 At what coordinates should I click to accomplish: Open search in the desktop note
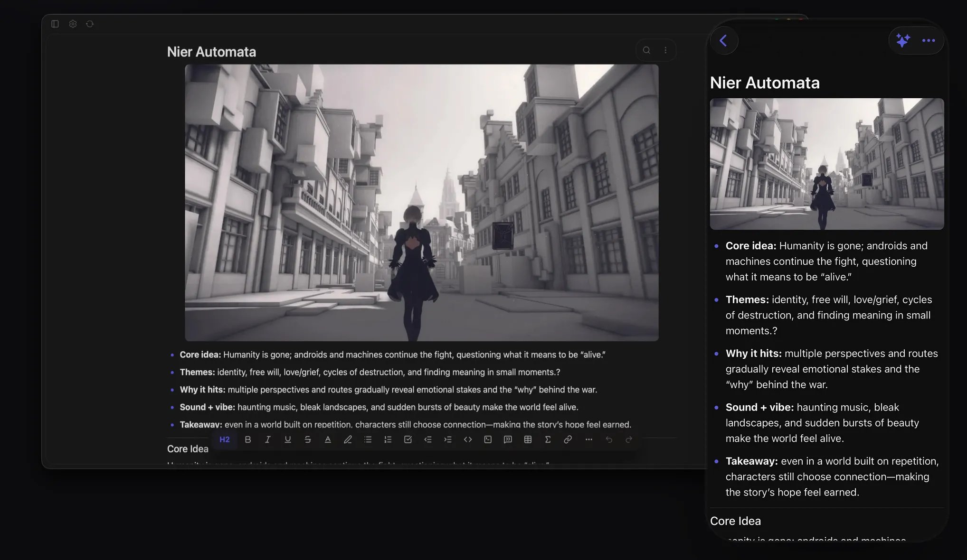pyautogui.click(x=646, y=50)
